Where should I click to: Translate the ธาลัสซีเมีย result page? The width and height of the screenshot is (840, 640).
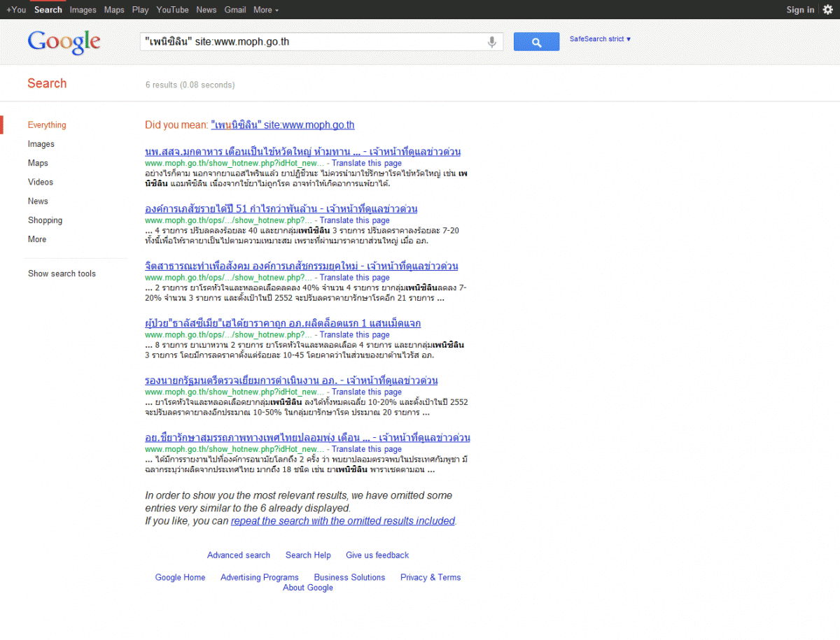(x=355, y=335)
